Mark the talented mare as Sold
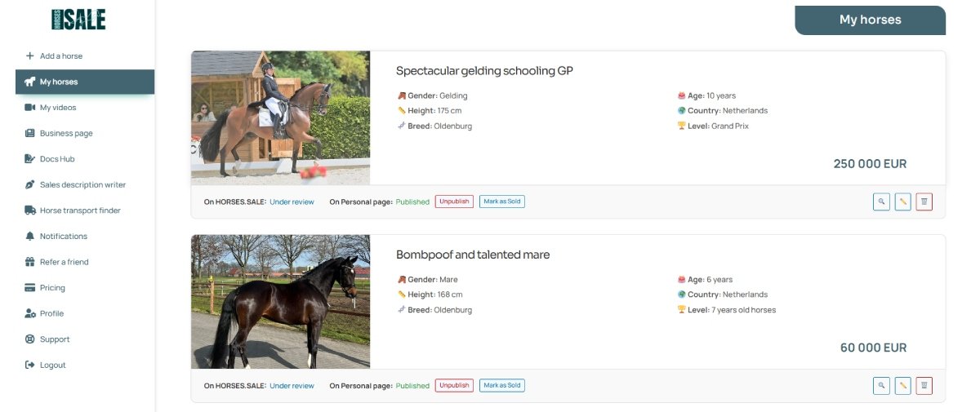This screenshot has width=980, height=412. click(x=501, y=386)
